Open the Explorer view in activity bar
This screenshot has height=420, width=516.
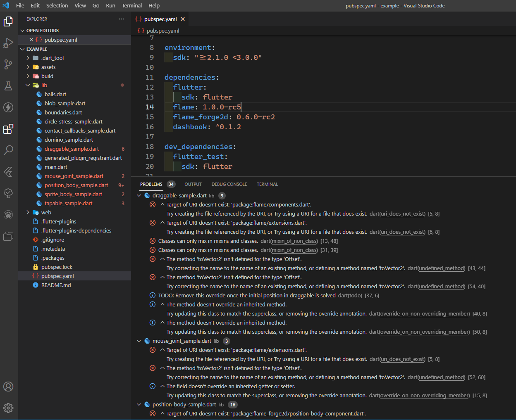(8, 21)
